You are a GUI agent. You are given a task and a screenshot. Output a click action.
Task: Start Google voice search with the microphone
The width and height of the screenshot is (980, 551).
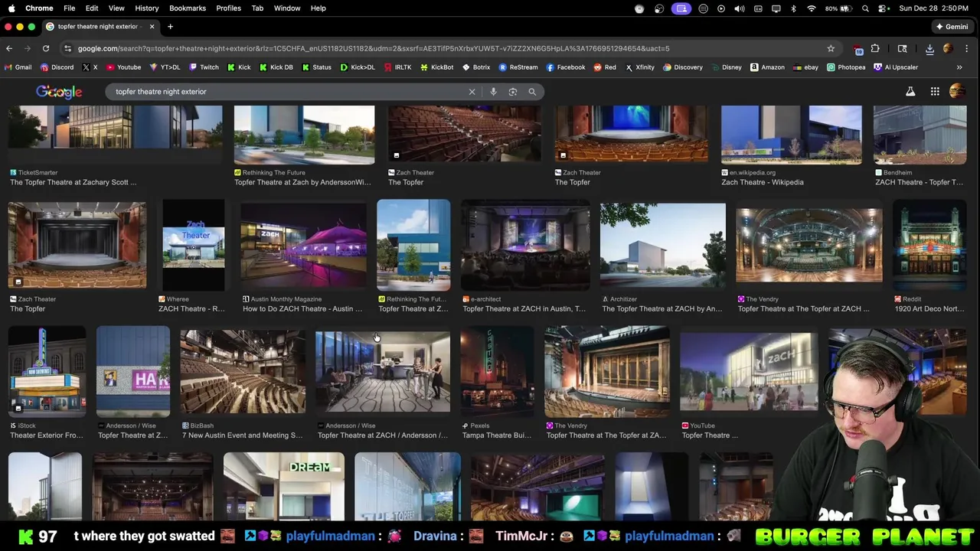pos(493,92)
